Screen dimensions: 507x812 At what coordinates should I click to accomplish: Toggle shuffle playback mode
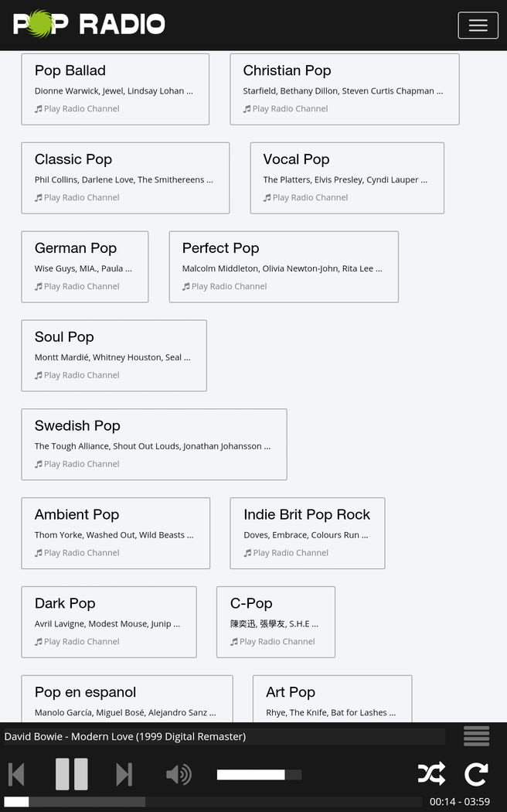431,774
